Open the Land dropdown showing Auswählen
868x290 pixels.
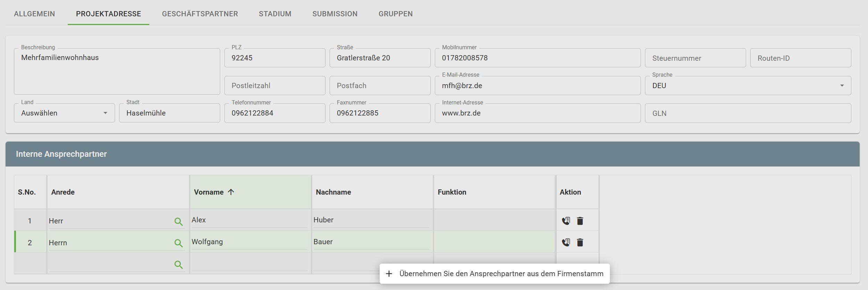pos(64,113)
